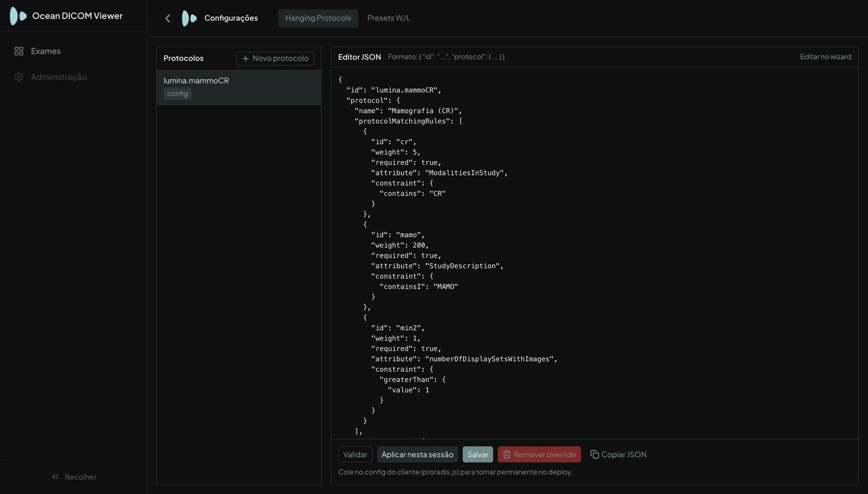Image resolution: width=868 pixels, height=494 pixels.
Task: Click the "contains": "CR" line
Action: tap(412, 193)
